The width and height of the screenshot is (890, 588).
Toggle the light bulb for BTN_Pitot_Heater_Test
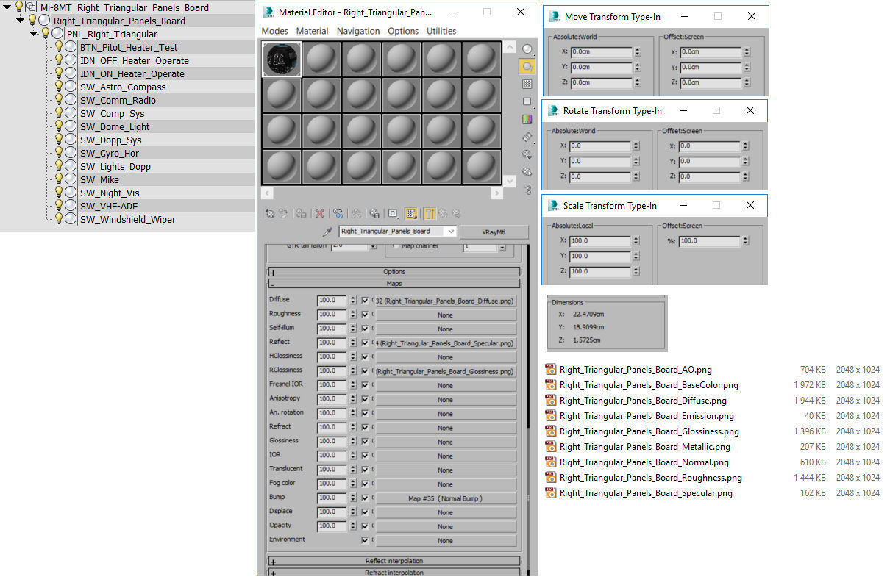click(x=59, y=46)
